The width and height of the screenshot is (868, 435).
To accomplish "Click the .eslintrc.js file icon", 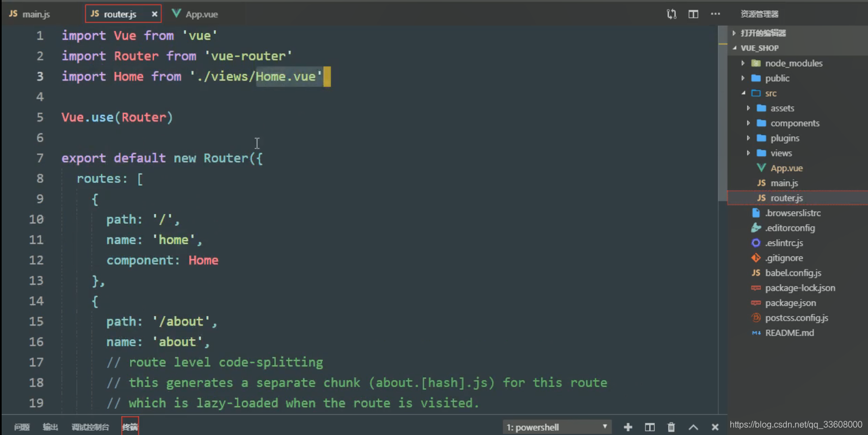I will pos(756,243).
